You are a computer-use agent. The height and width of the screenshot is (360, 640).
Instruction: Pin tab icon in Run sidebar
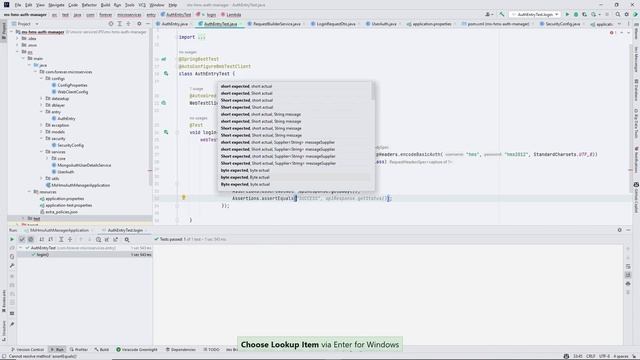12,324
